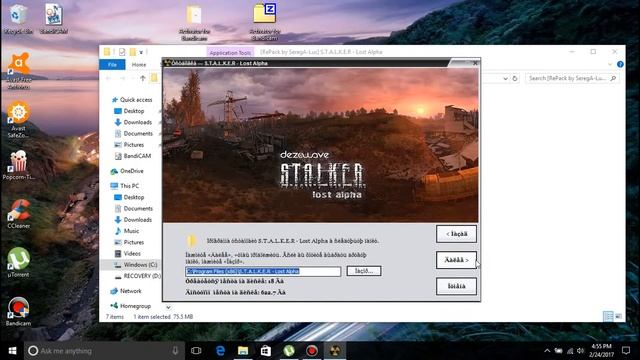Switch Explorer to details view icon

608,316
